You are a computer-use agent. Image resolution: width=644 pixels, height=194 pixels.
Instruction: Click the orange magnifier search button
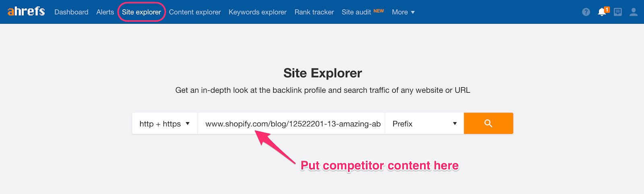(489, 123)
